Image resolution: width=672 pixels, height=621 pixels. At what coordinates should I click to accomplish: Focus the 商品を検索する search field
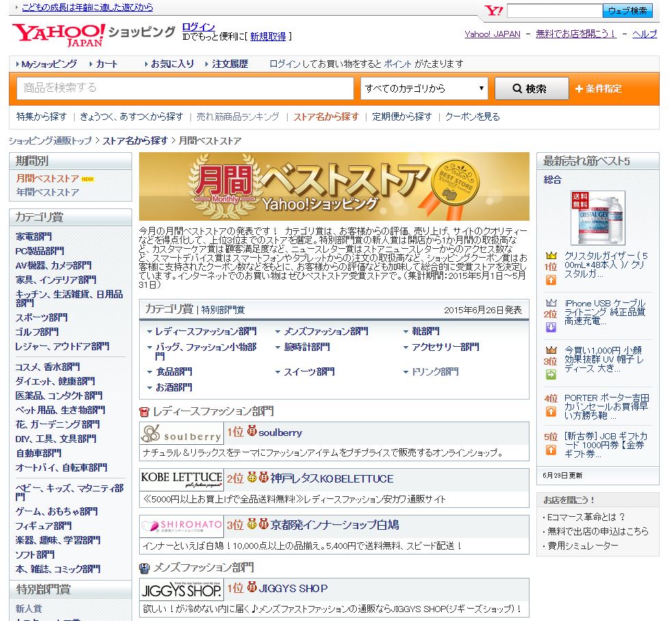(185, 88)
